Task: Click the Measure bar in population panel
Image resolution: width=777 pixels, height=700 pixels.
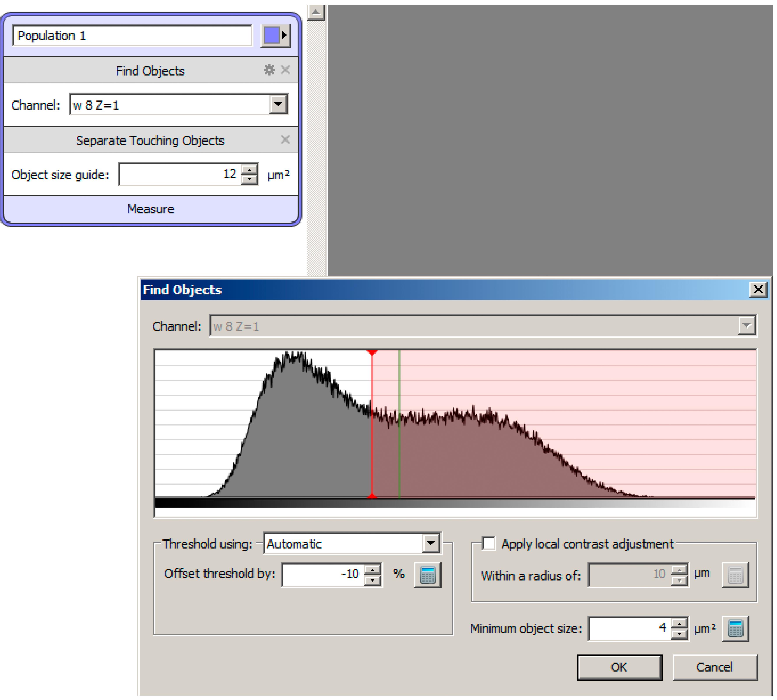Action: [151, 209]
